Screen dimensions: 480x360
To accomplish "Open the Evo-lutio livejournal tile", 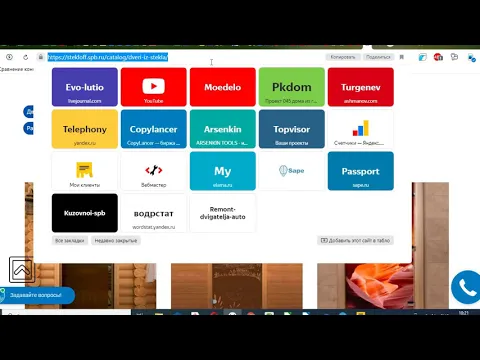I will pyautogui.click(x=85, y=87).
